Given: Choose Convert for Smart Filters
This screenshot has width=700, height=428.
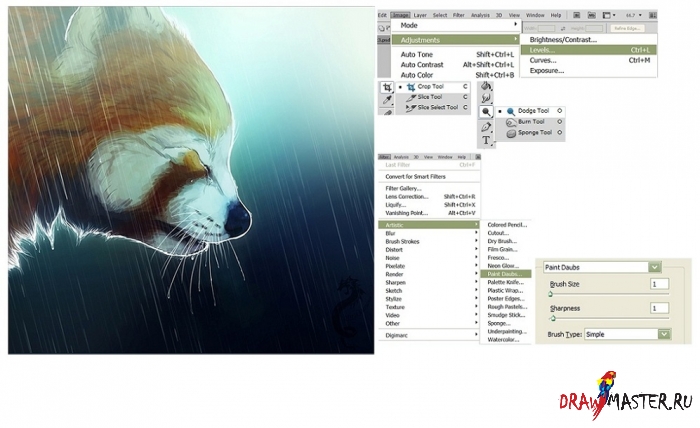Looking at the screenshot, I should tap(429, 177).
